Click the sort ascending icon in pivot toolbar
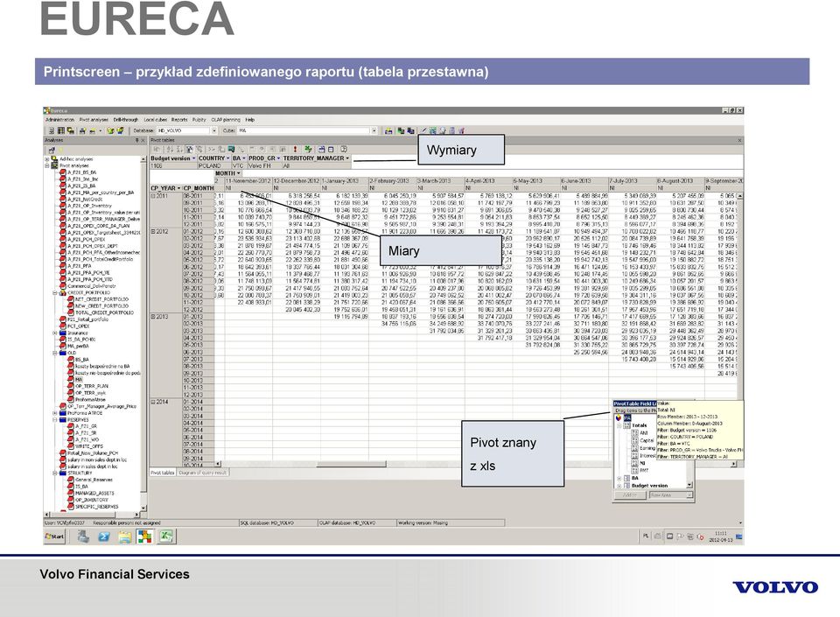The width and height of the screenshot is (840, 617). pyautogui.click(x=170, y=150)
